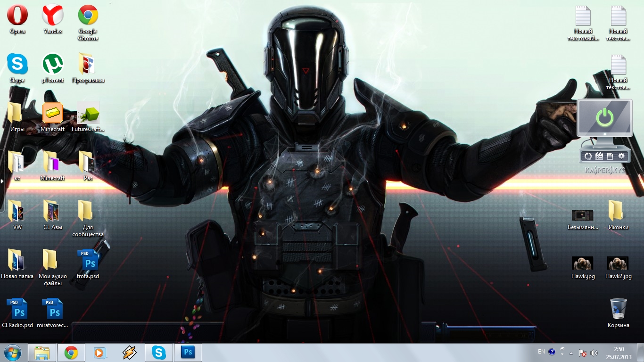The width and height of the screenshot is (644, 362).
Task: Launch the Yandex browser desktop shortcut
Action: [53, 19]
